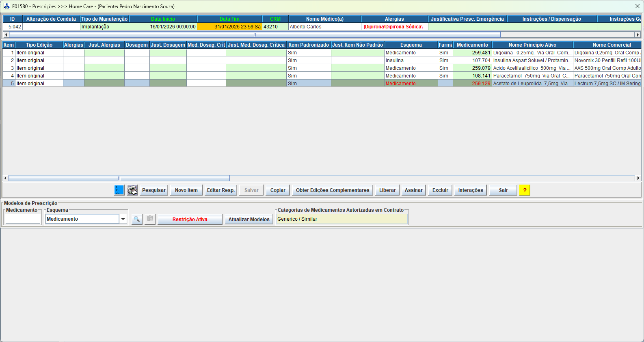
Task: Open help with the yellow question mark
Action: [525, 190]
